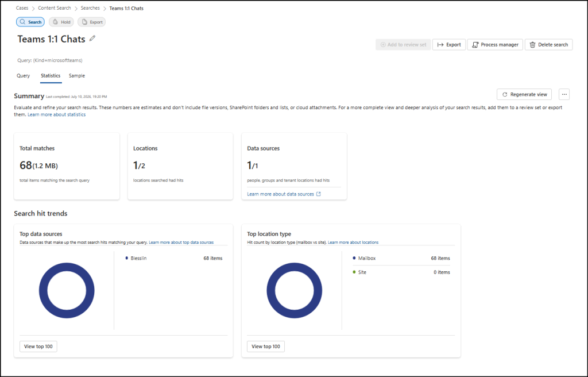588x377 pixels.
Task: Click the refresh icon in Regenerate view
Action: point(505,94)
